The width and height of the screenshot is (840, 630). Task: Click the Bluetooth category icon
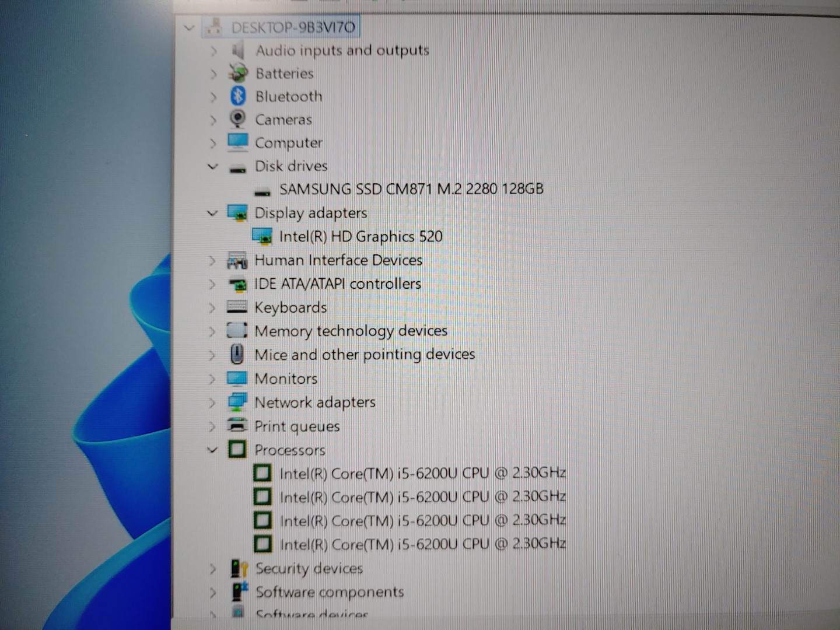click(x=237, y=96)
